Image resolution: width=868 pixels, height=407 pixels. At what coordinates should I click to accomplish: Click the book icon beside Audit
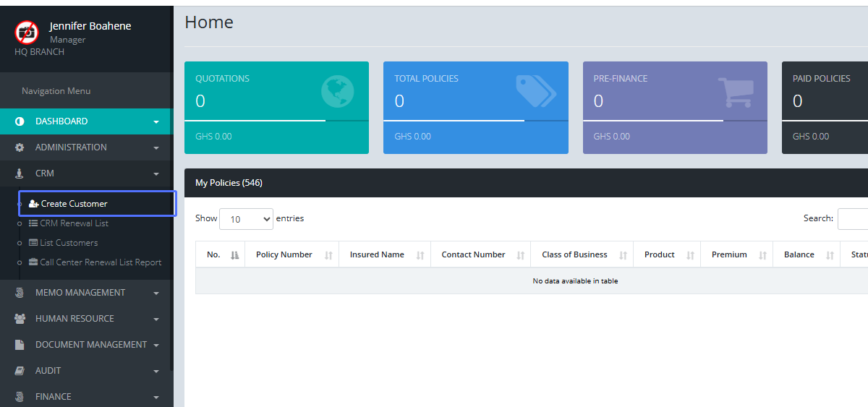pos(20,371)
